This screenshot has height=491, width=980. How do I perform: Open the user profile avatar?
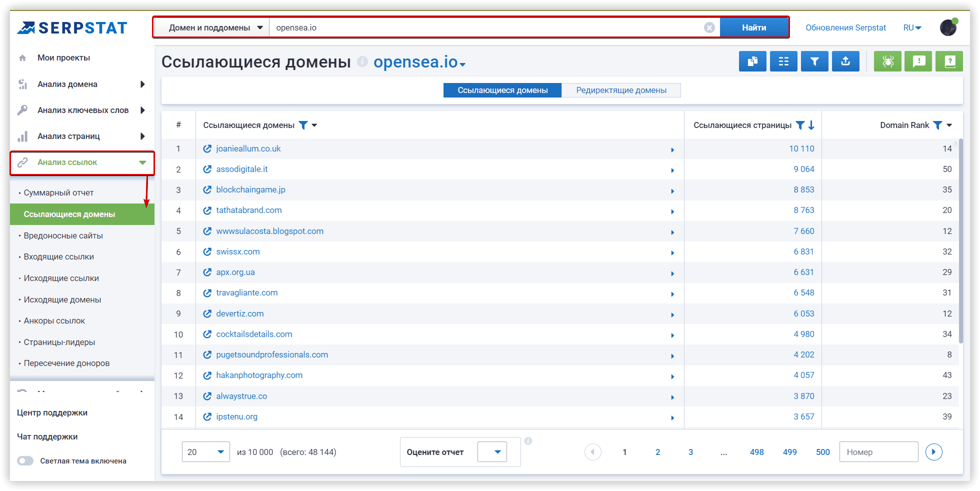(948, 27)
